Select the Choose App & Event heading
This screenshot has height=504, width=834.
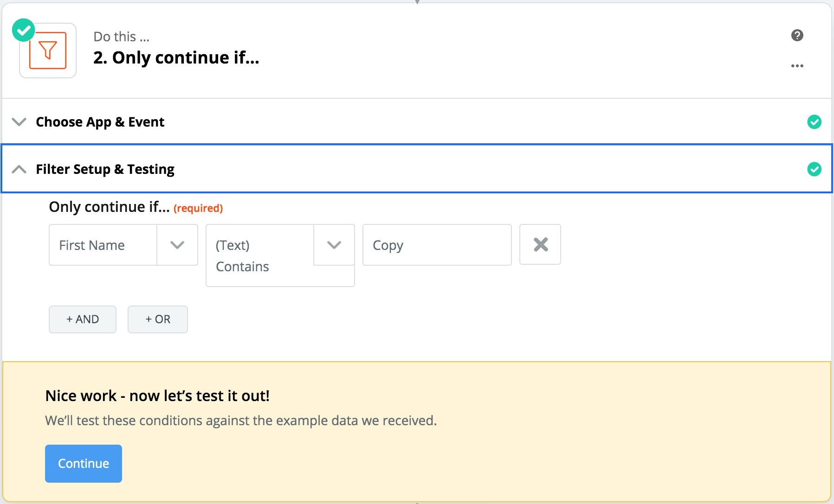[100, 122]
